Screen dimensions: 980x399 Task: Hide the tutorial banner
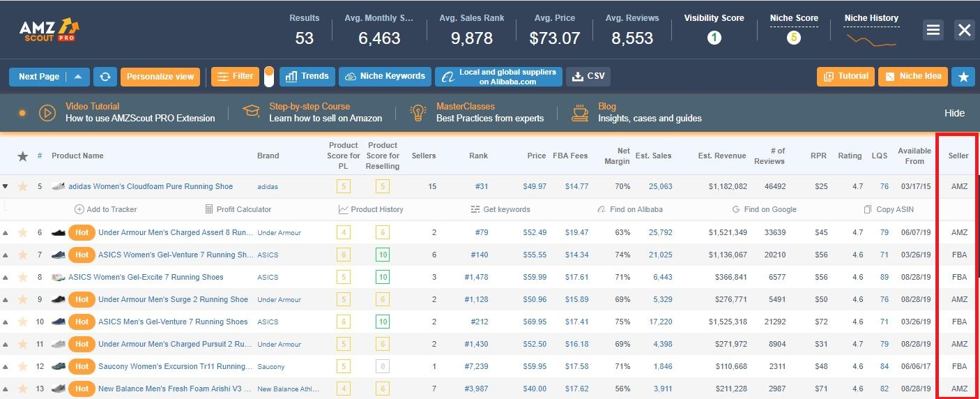tap(954, 113)
